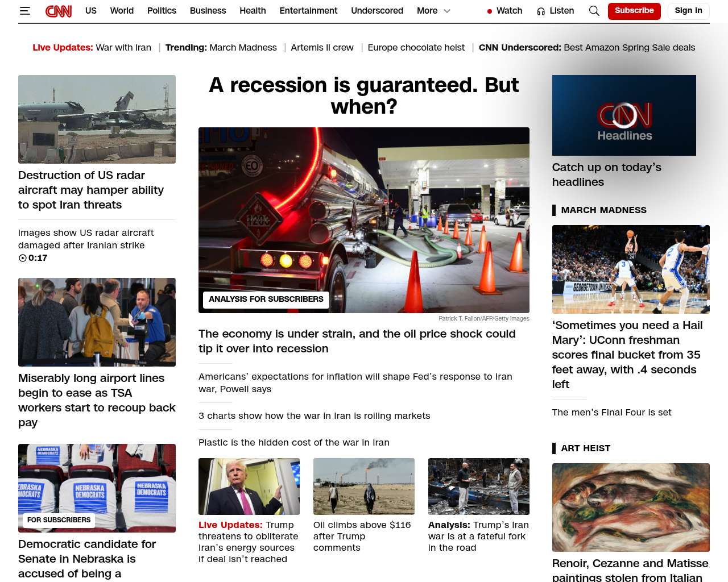Read Destruction of US radar aircraft headline

[x=91, y=190]
